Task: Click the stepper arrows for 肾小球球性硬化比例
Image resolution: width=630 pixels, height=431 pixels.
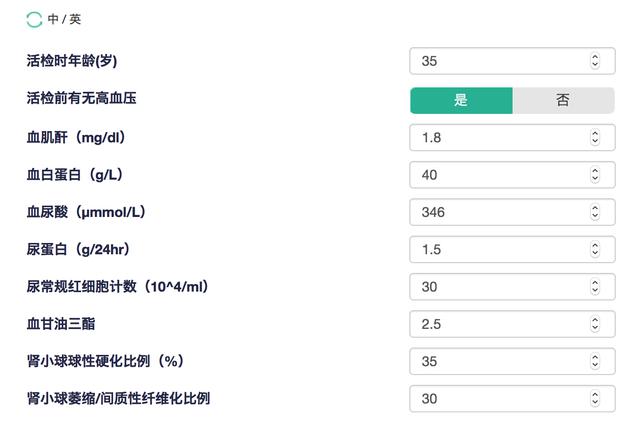Action: tap(595, 361)
